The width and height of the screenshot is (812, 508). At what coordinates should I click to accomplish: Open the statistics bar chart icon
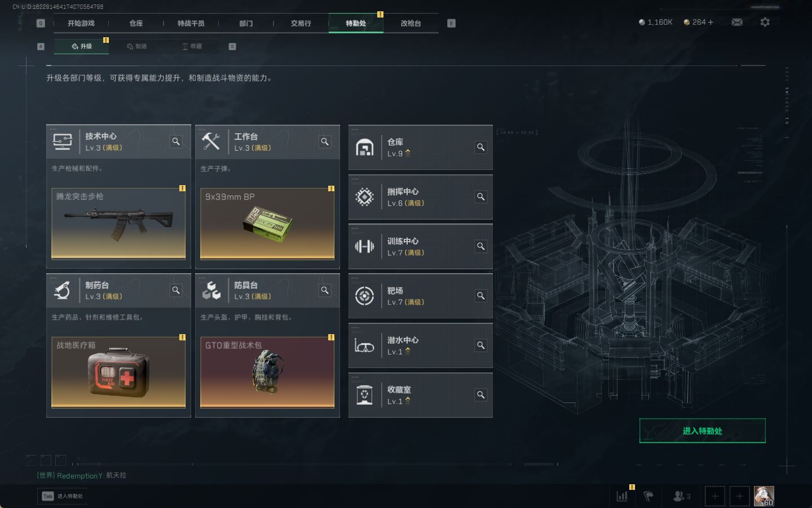point(622,496)
